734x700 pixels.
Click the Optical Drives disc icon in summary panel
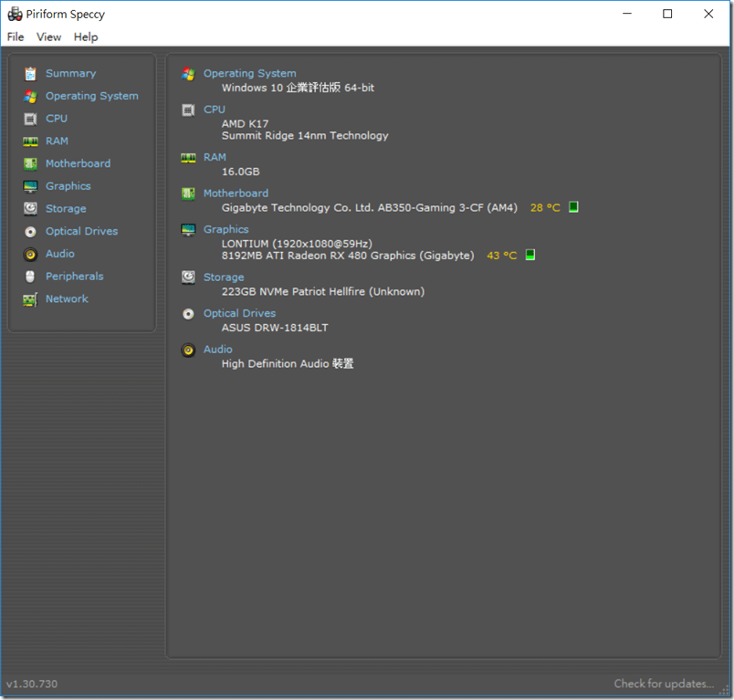click(x=188, y=314)
